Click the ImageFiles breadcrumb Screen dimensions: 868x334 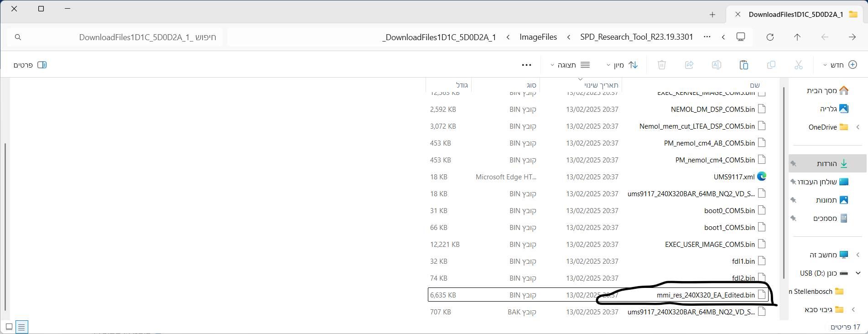[x=538, y=37]
